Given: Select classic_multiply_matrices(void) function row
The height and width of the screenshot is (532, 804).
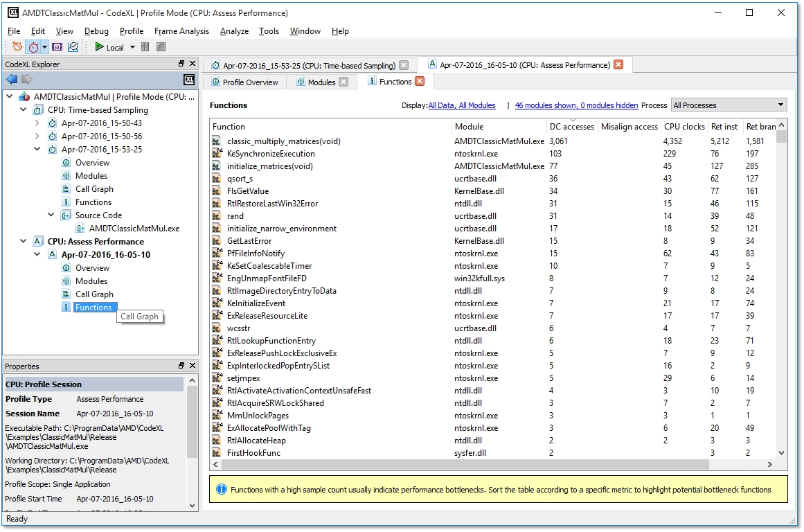Looking at the screenshot, I should pyautogui.click(x=494, y=141).
